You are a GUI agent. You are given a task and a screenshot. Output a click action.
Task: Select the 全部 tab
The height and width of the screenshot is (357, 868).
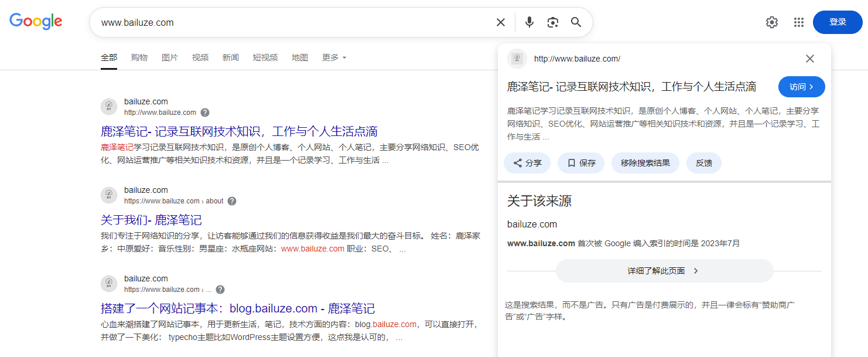coord(109,57)
